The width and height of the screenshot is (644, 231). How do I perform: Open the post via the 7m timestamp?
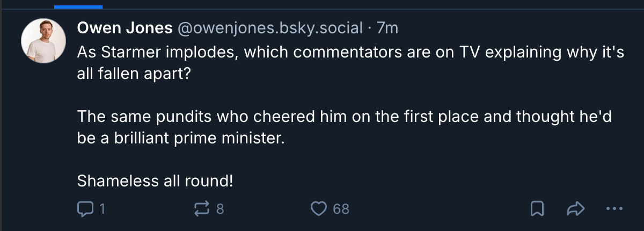pos(387,28)
